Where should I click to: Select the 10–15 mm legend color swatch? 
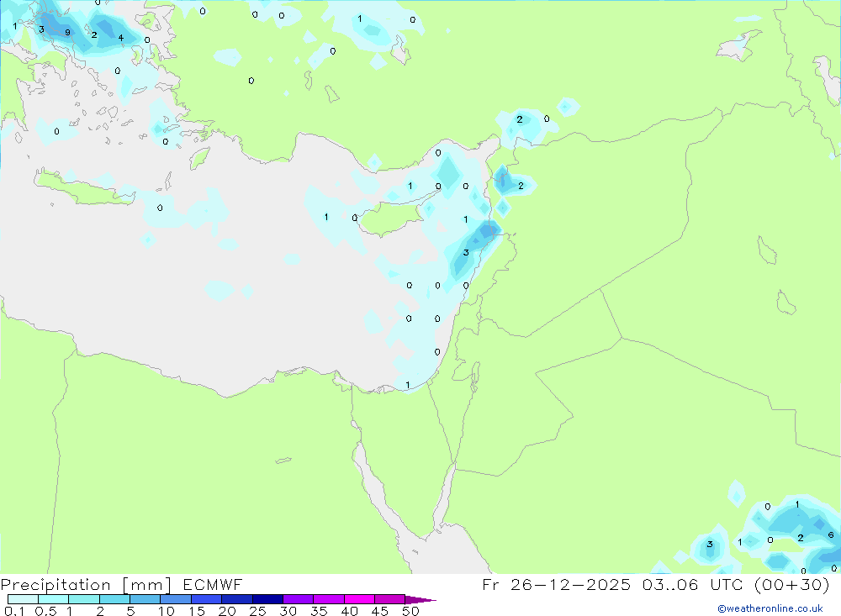click(176, 599)
